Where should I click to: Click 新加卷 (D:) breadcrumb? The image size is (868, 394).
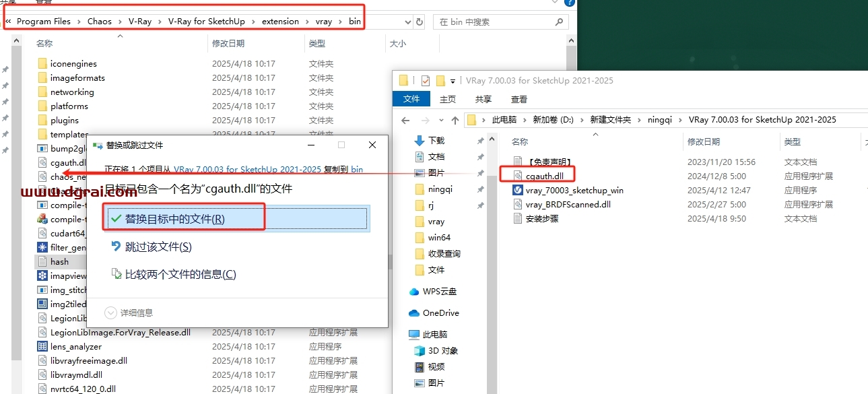(x=553, y=120)
